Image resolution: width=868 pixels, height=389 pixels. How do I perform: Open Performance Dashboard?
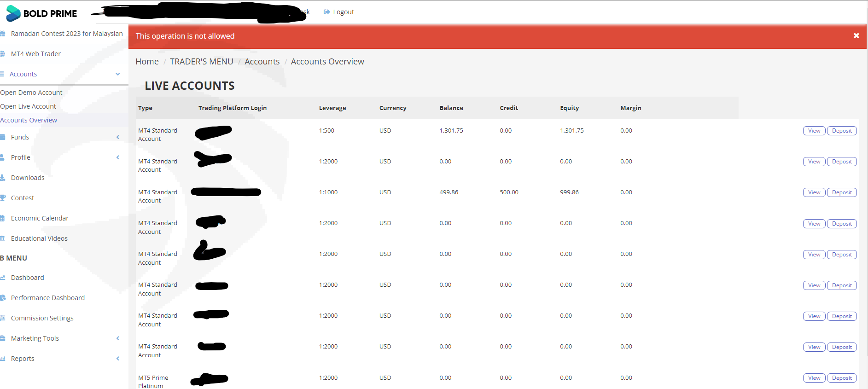tap(48, 298)
